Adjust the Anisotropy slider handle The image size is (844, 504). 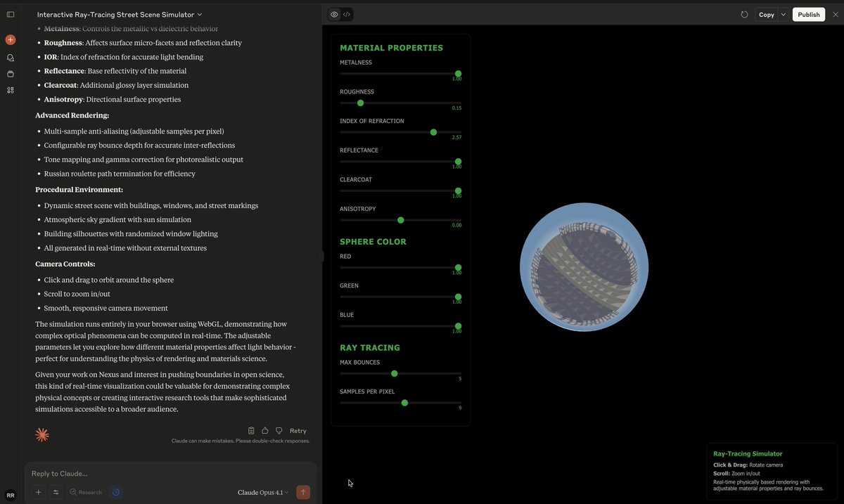(x=400, y=220)
